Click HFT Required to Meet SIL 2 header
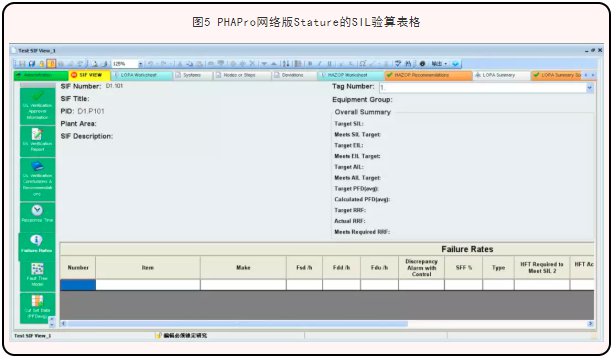Viewport: 616px width, 360px height. click(x=542, y=268)
